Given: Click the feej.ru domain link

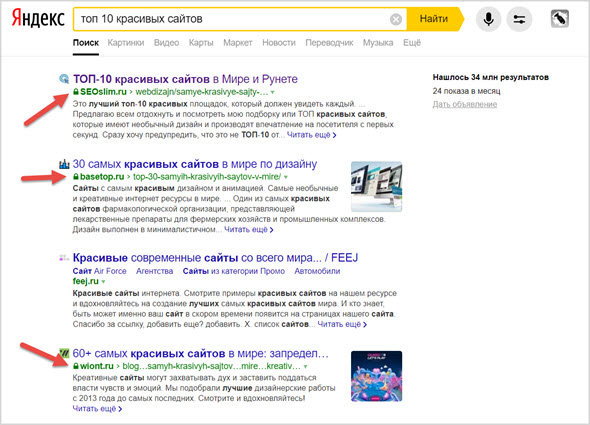Looking at the screenshot, I should coord(85,281).
